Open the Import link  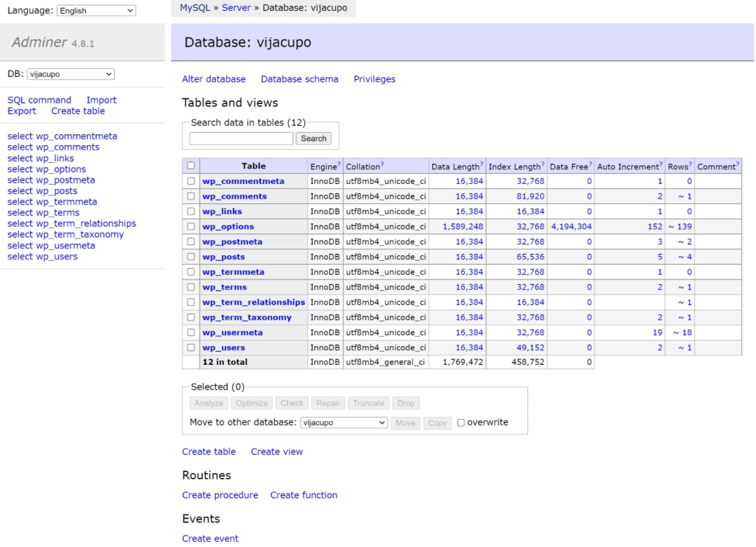click(x=102, y=100)
